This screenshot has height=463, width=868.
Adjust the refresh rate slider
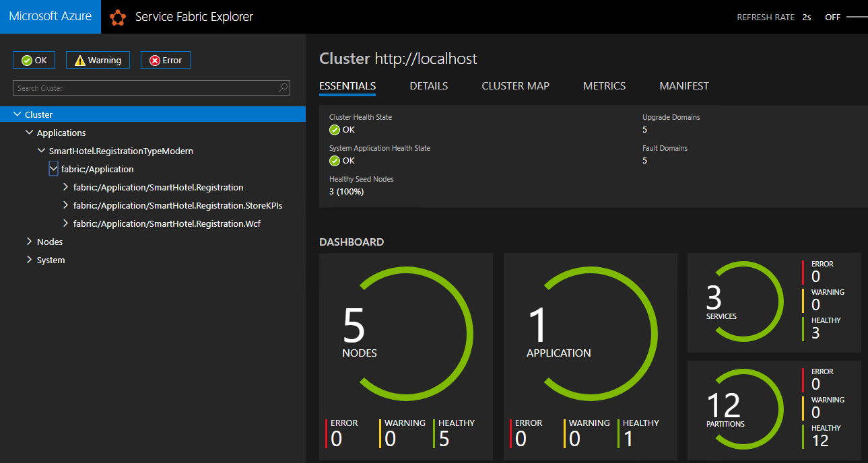pos(857,17)
